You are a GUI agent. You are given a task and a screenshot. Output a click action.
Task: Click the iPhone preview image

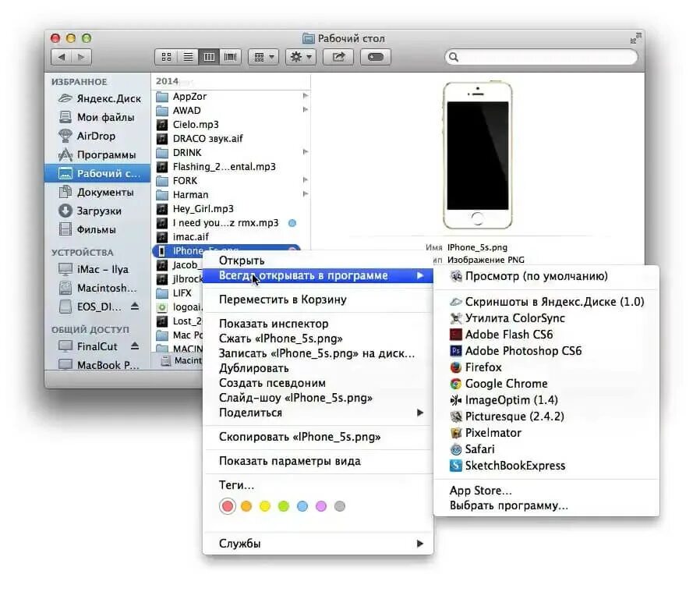[477, 155]
